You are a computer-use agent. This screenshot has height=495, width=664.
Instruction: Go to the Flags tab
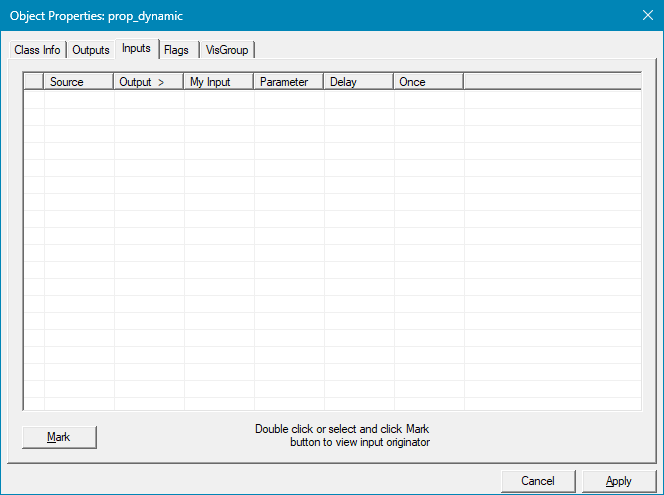176,50
